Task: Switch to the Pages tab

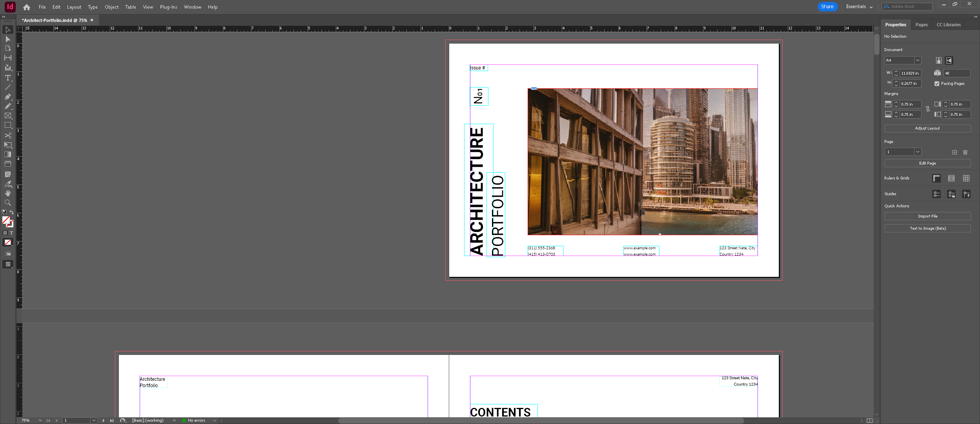Action: point(922,25)
